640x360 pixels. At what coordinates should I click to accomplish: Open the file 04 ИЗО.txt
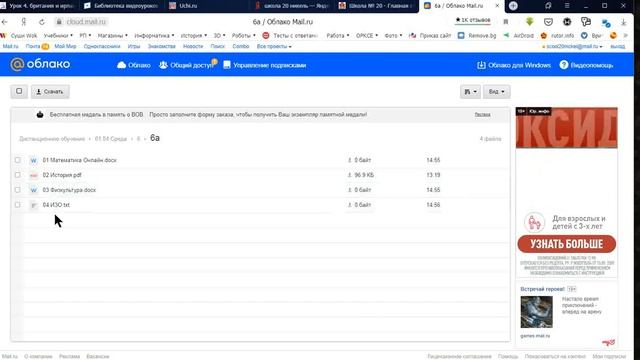[x=56, y=205]
